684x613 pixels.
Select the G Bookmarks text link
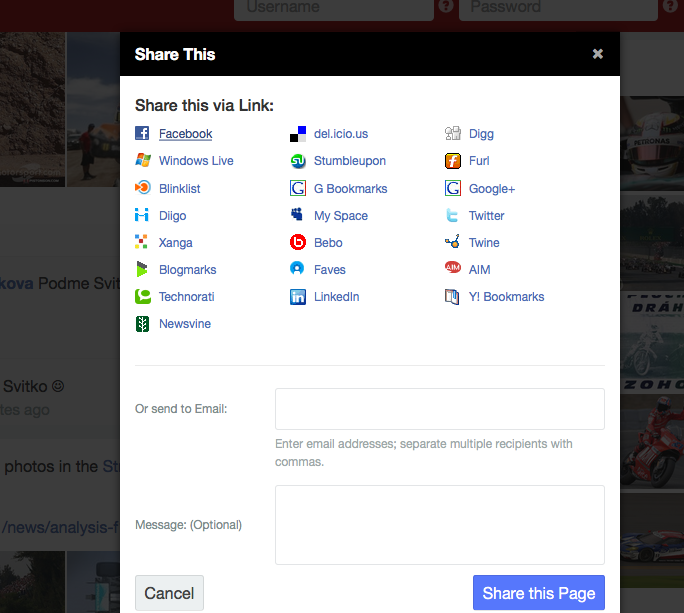[350, 188]
